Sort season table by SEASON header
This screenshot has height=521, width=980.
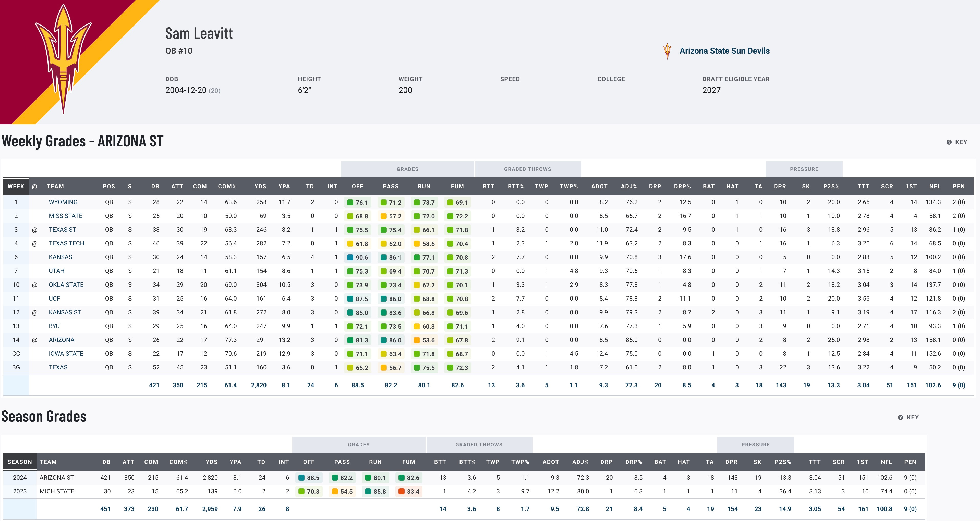tap(20, 462)
